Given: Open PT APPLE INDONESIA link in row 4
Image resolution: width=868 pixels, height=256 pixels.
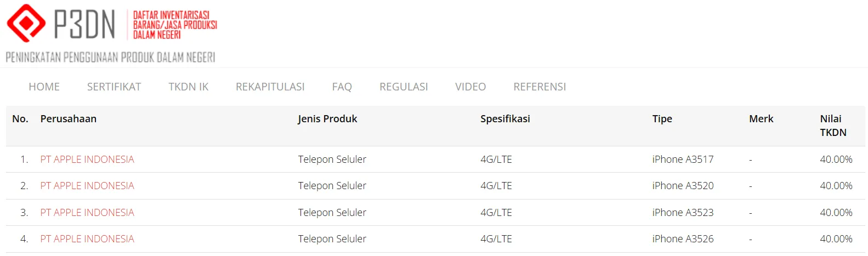Looking at the screenshot, I should pyautogui.click(x=87, y=239).
